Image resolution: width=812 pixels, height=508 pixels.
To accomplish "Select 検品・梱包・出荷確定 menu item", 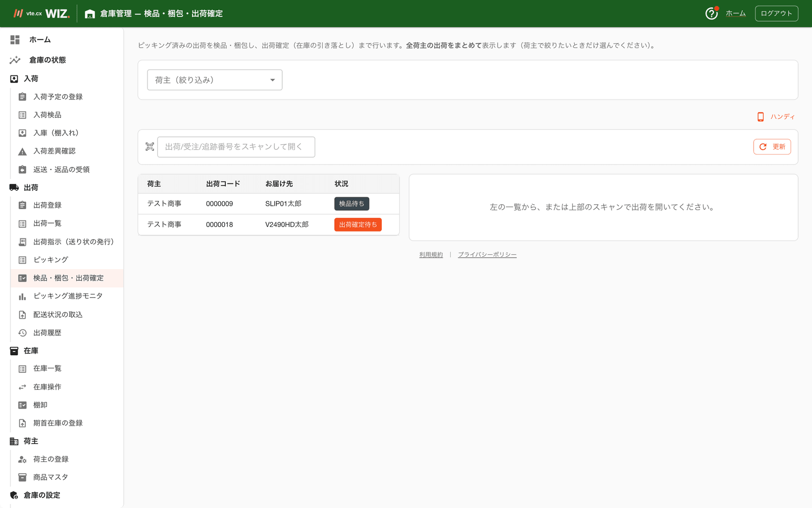I will [x=66, y=278].
